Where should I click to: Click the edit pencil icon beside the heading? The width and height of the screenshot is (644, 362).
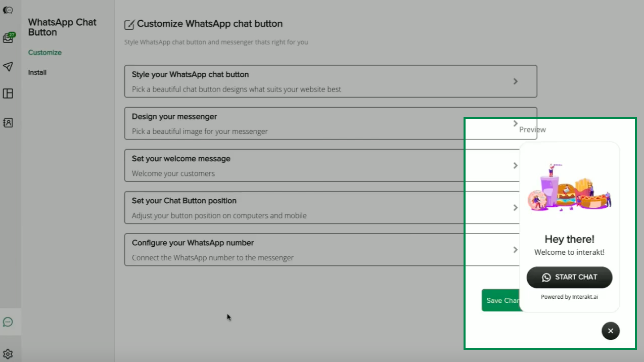129,24
